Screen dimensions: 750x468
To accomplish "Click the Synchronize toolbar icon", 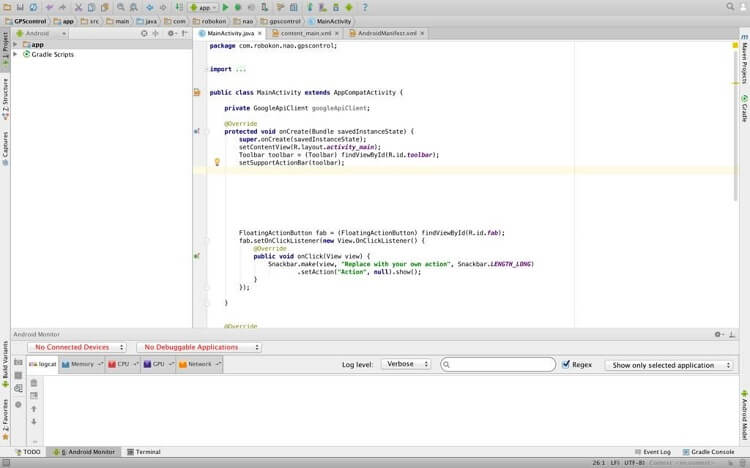I will pyautogui.click(x=33, y=7).
